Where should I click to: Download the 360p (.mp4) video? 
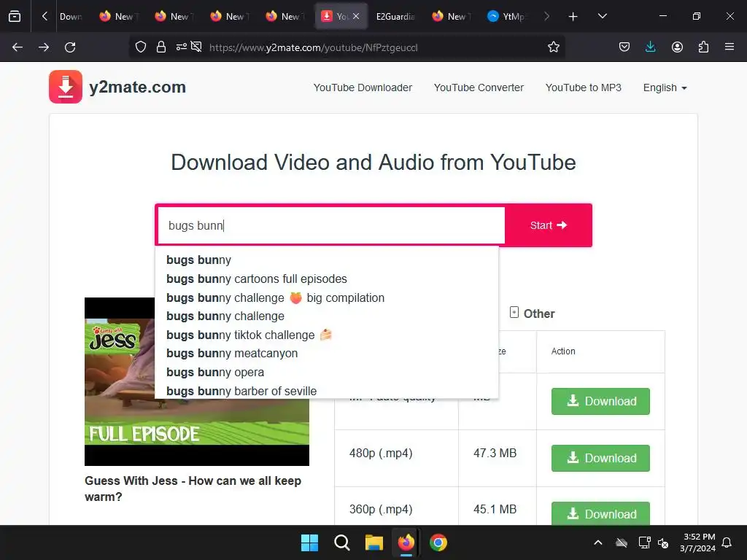600,513
